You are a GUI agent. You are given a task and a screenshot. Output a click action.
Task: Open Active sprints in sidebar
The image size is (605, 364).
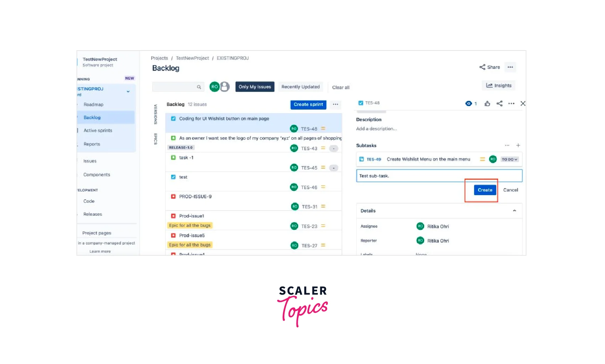pyautogui.click(x=98, y=131)
